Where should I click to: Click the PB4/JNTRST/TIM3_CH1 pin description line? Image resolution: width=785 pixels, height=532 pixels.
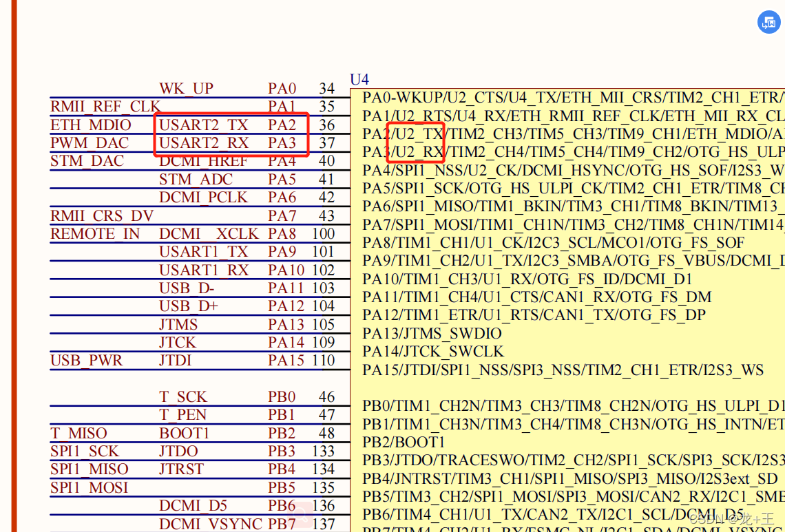tap(570, 479)
